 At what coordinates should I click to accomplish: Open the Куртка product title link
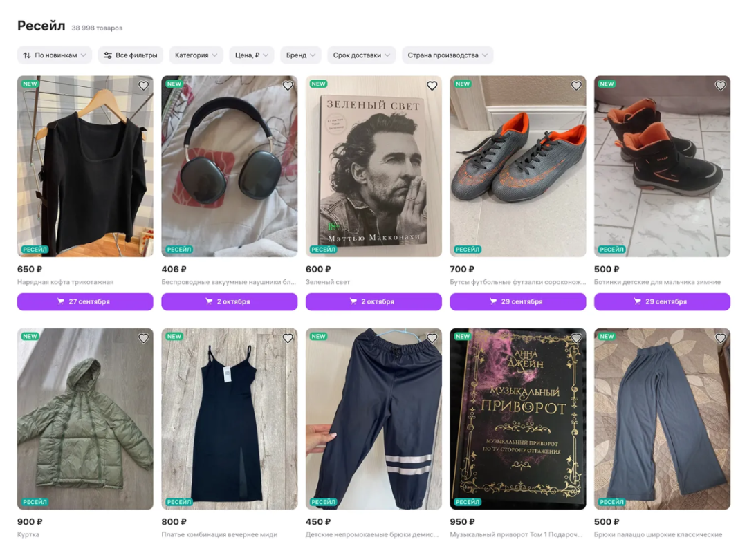click(x=29, y=534)
